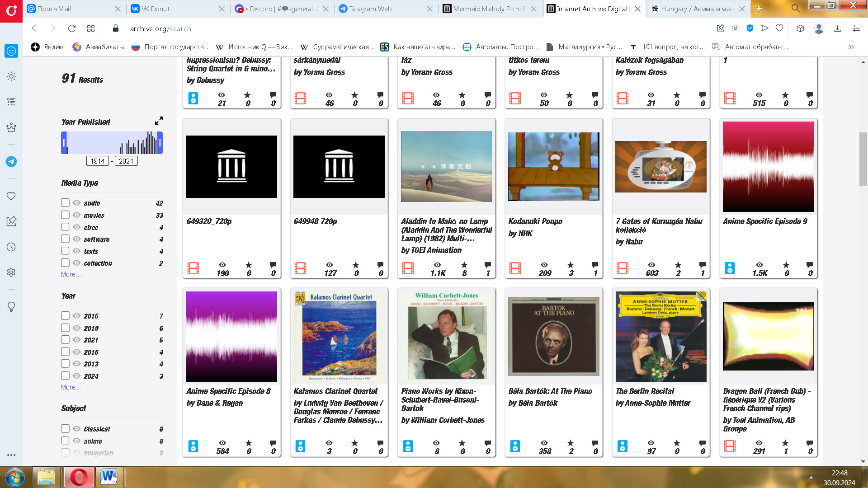
Task: Check the movies media type checkbox
Action: pos(66,215)
